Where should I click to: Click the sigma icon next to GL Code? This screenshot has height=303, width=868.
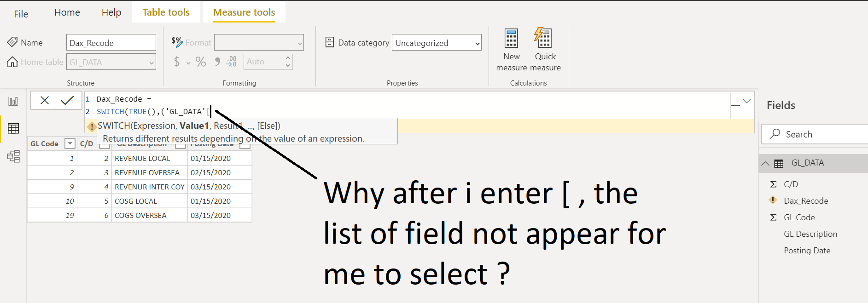point(773,217)
